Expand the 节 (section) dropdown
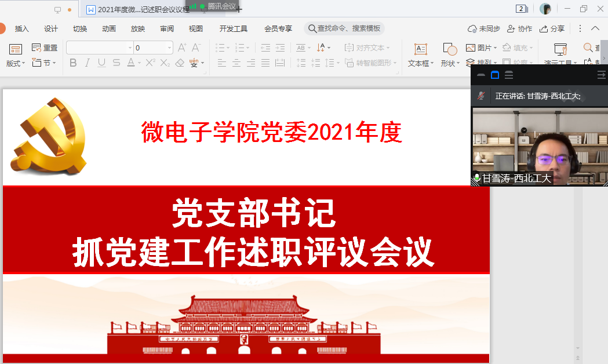The width and height of the screenshot is (608, 364). (54, 63)
